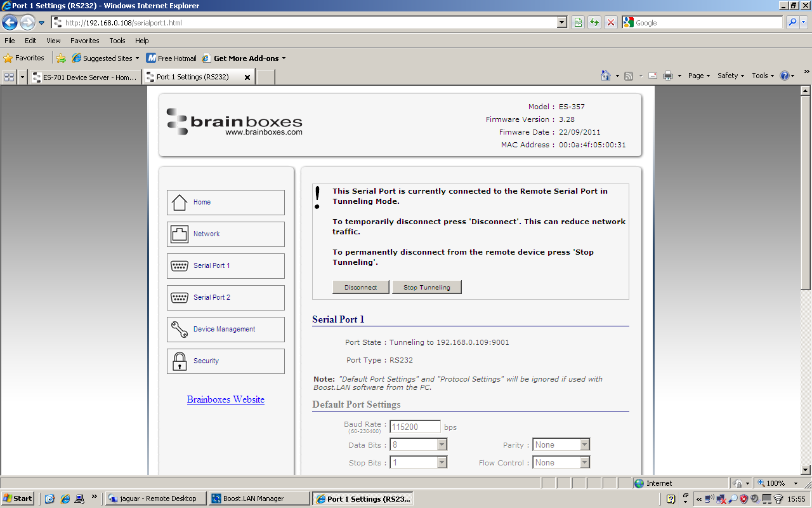Open the Tools menu in menu bar
This screenshot has width=812, height=508.
pyautogui.click(x=117, y=41)
